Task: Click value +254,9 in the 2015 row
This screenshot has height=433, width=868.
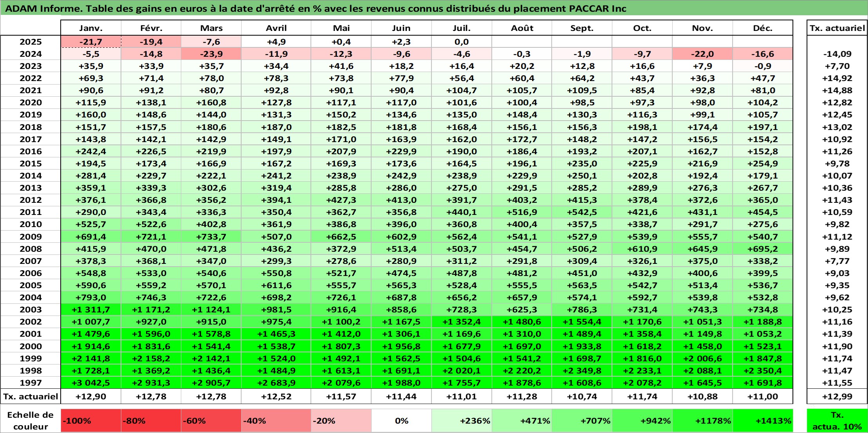Action: click(763, 164)
